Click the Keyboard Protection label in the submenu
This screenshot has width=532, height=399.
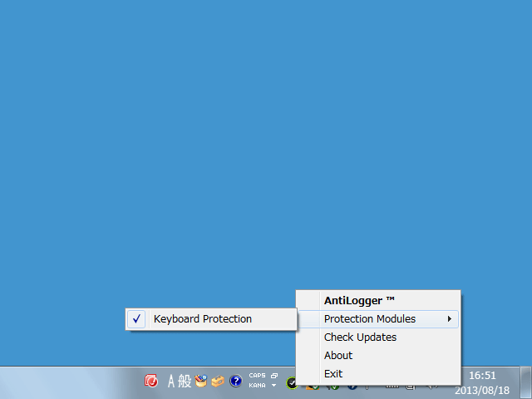pyautogui.click(x=203, y=319)
